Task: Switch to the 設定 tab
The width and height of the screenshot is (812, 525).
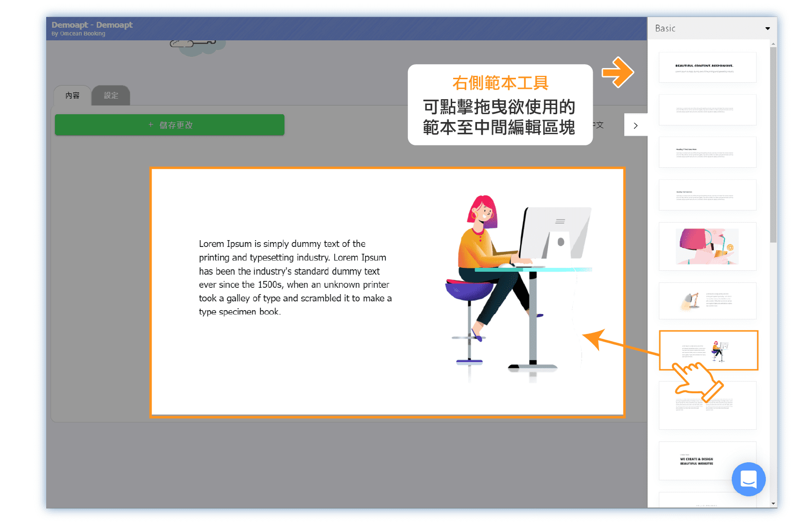Action: pyautogui.click(x=111, y=96)
